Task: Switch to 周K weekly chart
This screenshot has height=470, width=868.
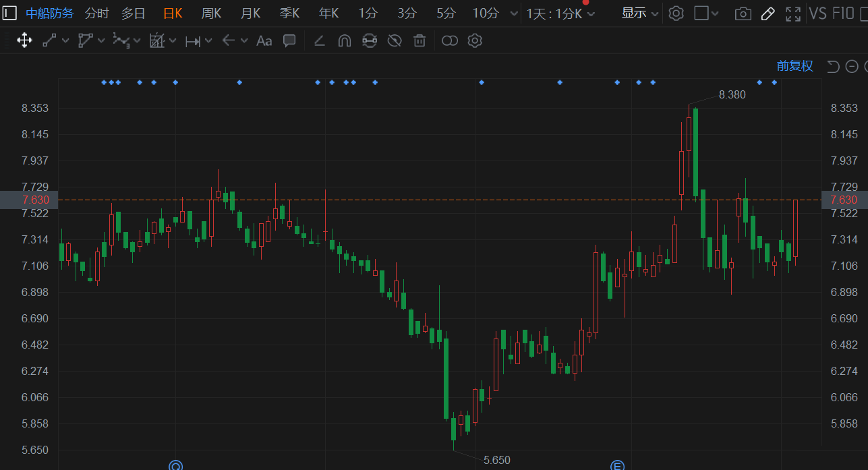Action: pyautogui.click(x=212, y=13)
